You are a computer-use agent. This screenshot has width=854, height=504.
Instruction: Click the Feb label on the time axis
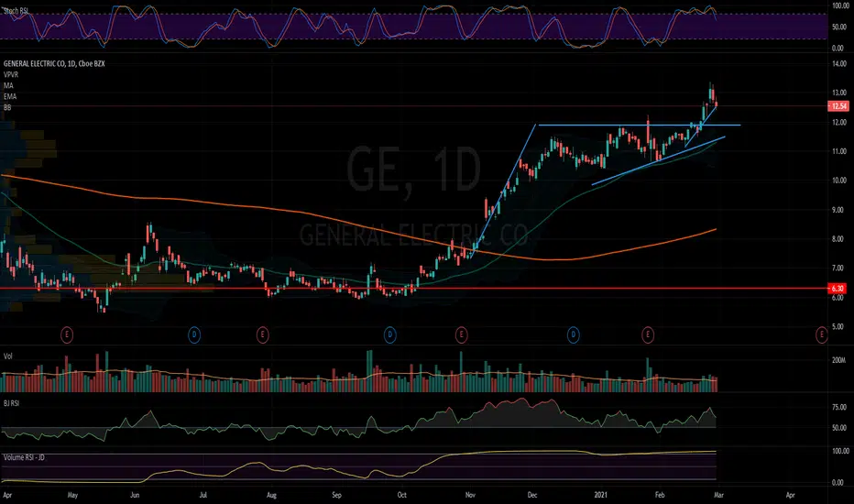660,495
